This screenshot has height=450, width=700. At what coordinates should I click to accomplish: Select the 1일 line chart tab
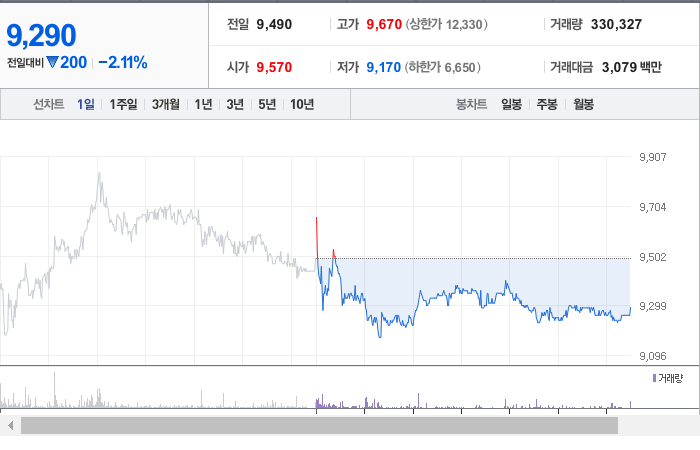(x=86, y=104)
